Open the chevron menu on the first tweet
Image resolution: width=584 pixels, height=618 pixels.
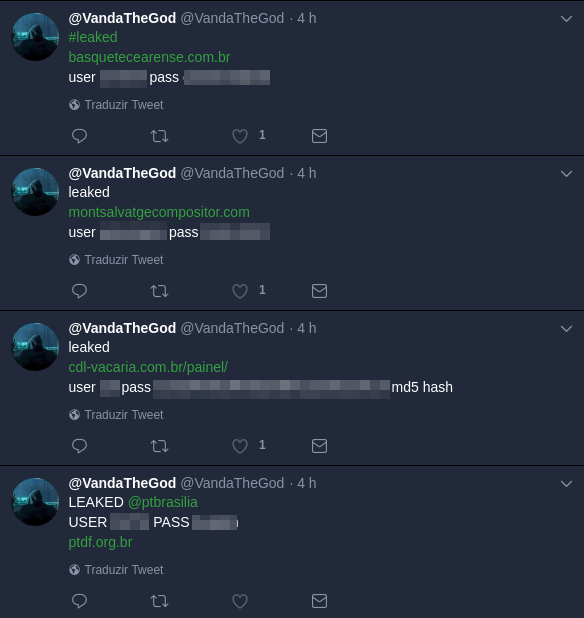pos(566,19)
